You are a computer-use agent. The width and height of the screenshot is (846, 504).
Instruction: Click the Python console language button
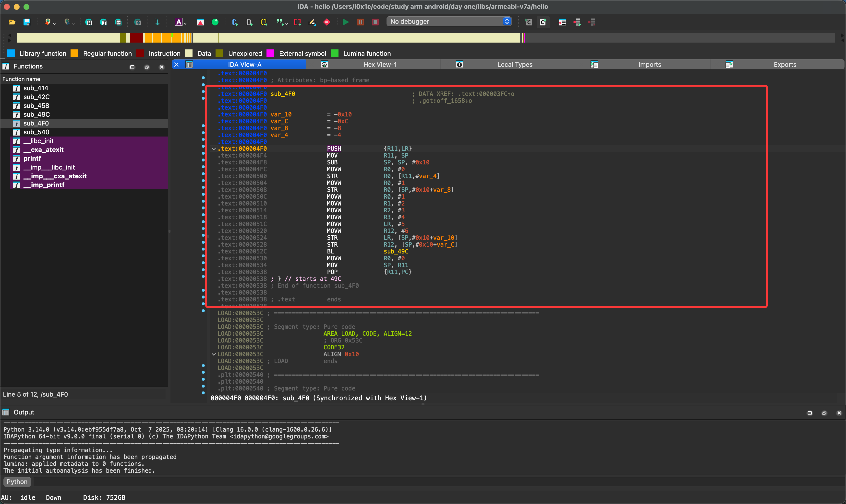tap(17, 481)
